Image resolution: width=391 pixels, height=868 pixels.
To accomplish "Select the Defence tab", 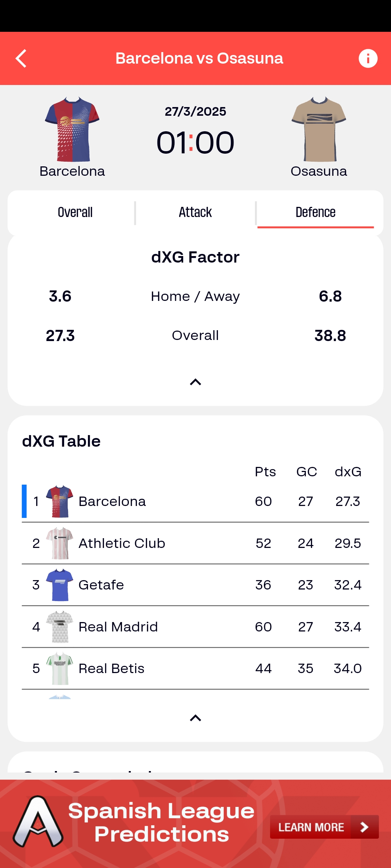I will click(x=315, y=213).
